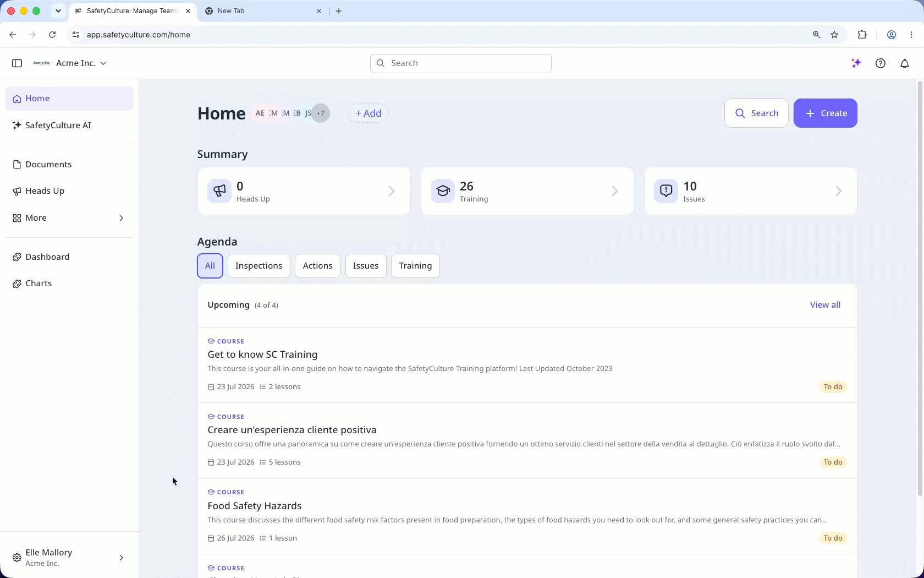
Task: Click the Training graduation cap summary icon
Action: tap(443, 191)
